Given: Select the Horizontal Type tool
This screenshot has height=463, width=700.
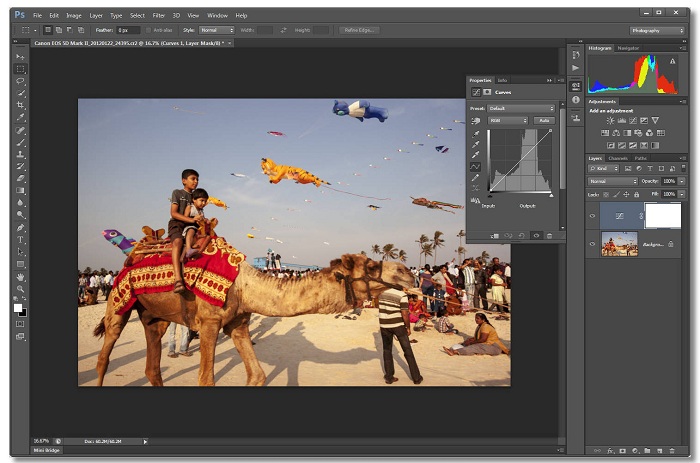Looking at the screenshot, I should [x=20, y=240].
